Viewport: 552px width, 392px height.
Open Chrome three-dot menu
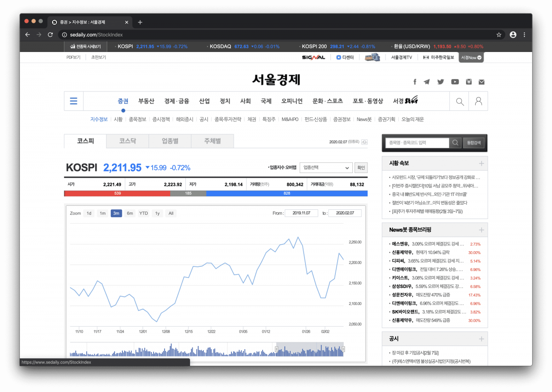524,35
